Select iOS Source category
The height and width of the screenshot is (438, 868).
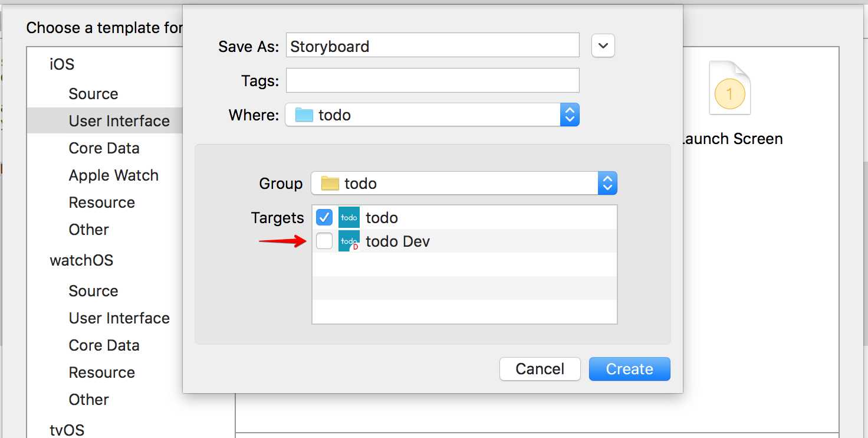(93, 94)
